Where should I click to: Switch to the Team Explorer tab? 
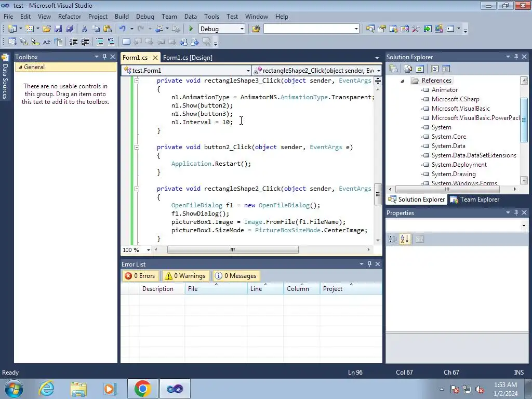[x=475, y=199]
